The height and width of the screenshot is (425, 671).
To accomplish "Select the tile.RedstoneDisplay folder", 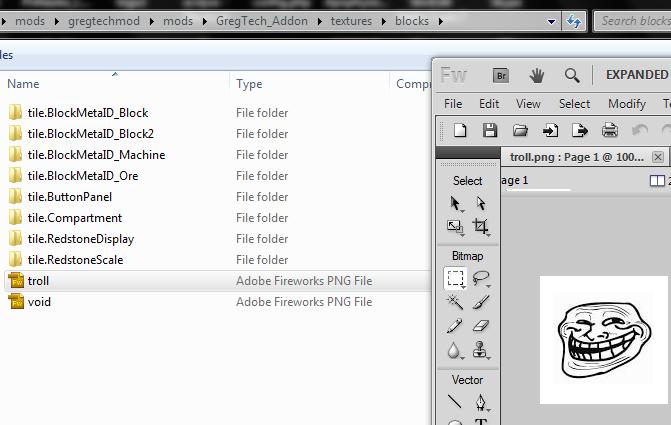I will (80, 239).
